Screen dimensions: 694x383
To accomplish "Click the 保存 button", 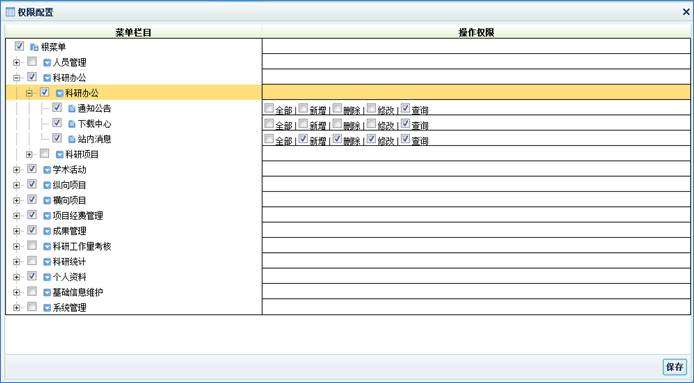I will pos(675,367).
